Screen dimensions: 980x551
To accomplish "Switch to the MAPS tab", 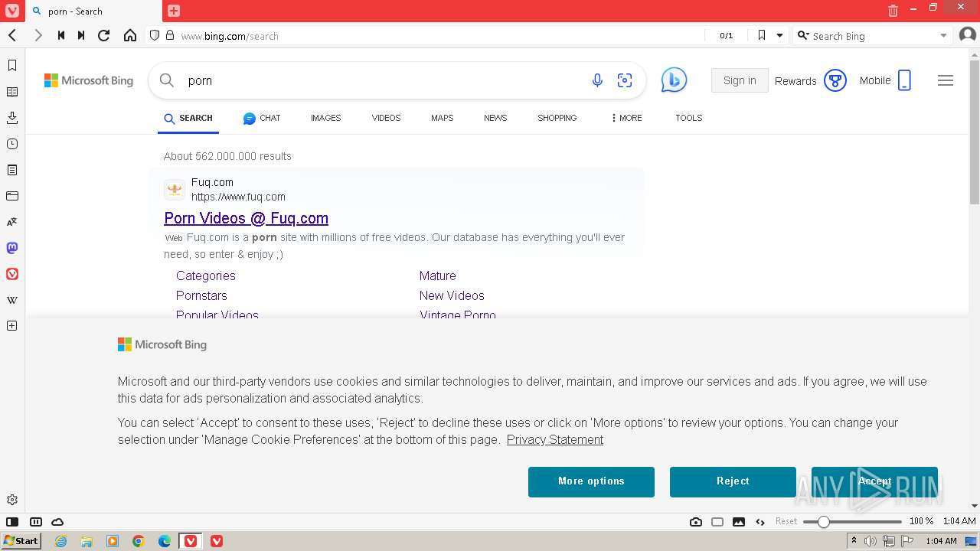I will [442, 118].
